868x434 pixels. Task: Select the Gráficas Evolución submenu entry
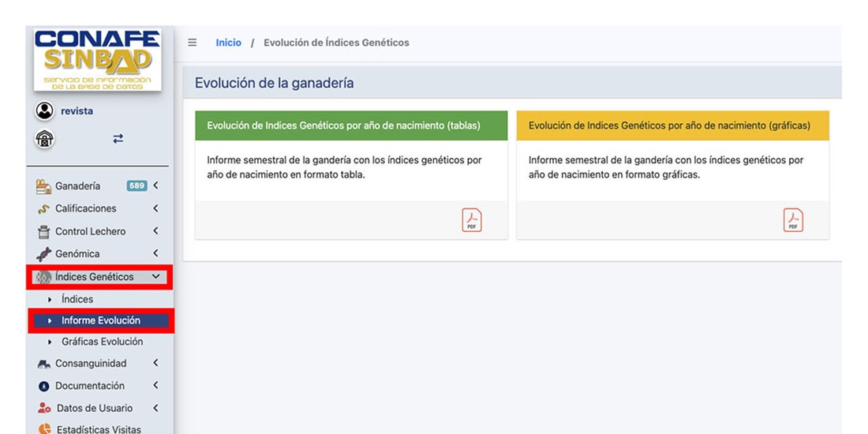pyautogui.click(x=101, y=342)
